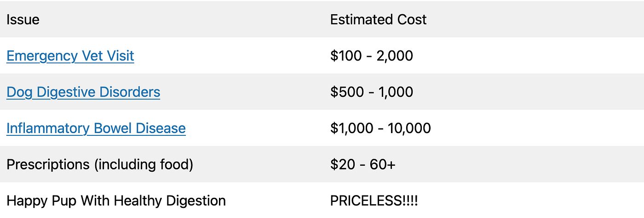The height and width of the screenshot is (218, 644).
Task: Click the words Healthy Digestion in last row
Action: coord(170,201)
